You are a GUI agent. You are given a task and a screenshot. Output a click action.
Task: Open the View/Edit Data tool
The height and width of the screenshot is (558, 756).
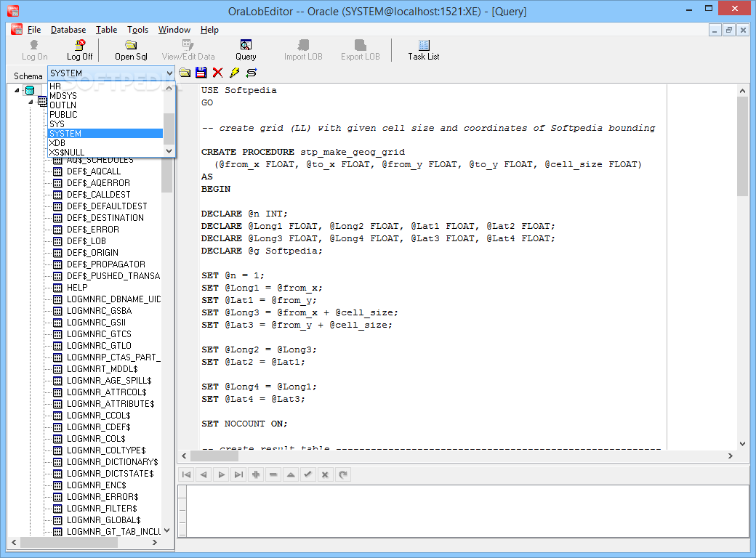coord(188,50)
